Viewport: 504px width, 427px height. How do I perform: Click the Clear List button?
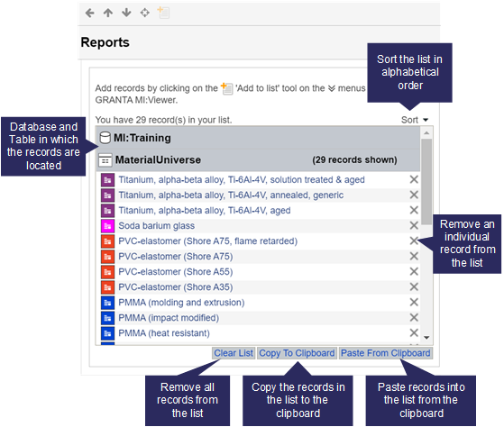click(234, 353)
